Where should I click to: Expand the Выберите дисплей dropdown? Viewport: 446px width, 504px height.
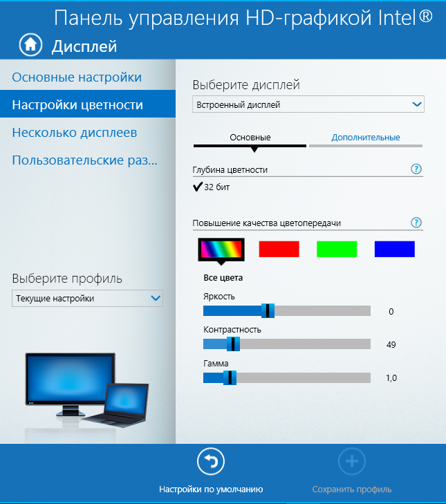point(308,104)
